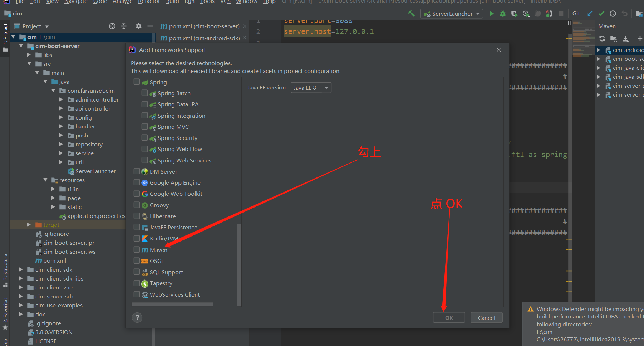This screenshot has width=644, height=346.
Task: Collapse the cim-boot-server module
Action: [21, 46]
